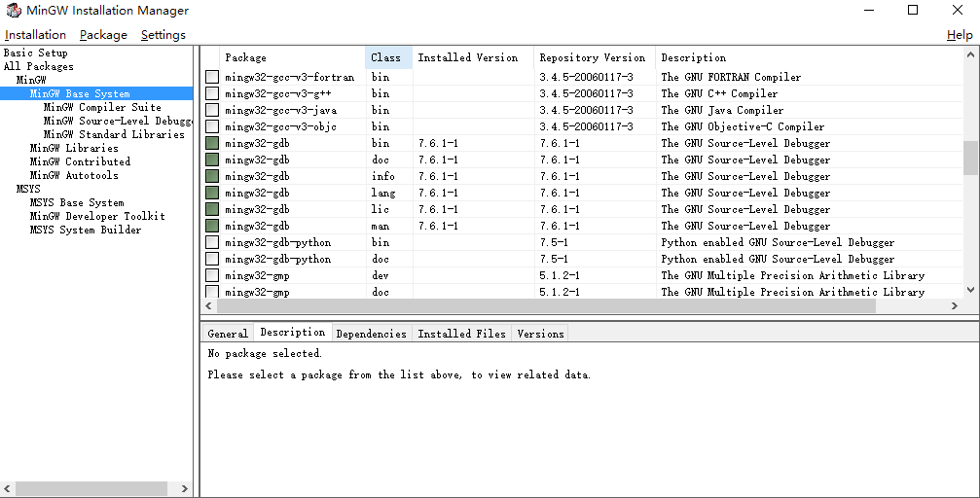Select MSYS System Builder tree item
This screenshot has height=498, width=980.
(86, 230)
